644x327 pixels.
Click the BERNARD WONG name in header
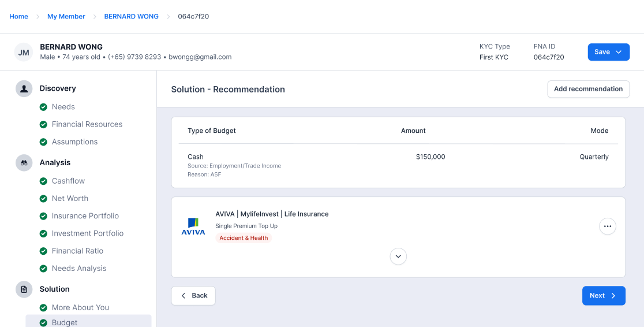pyautogui.click(x=71, y=47)
